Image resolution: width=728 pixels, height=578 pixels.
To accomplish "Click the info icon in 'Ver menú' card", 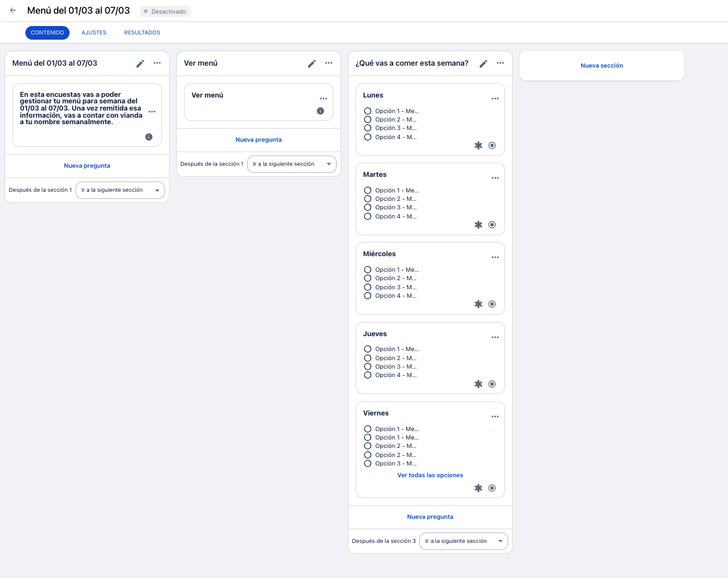I will pyautogui.click(x=320, y=111).
